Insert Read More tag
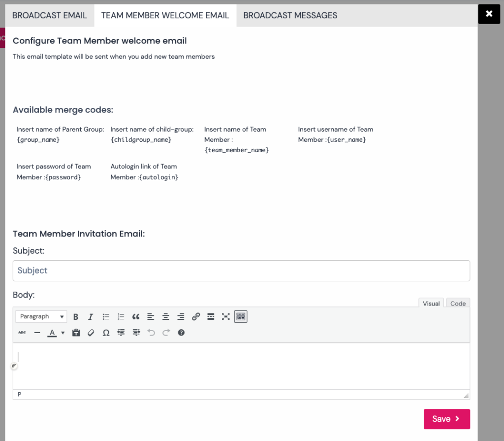The width and height of the screenshot is (504, 441). tap(211, 317)
